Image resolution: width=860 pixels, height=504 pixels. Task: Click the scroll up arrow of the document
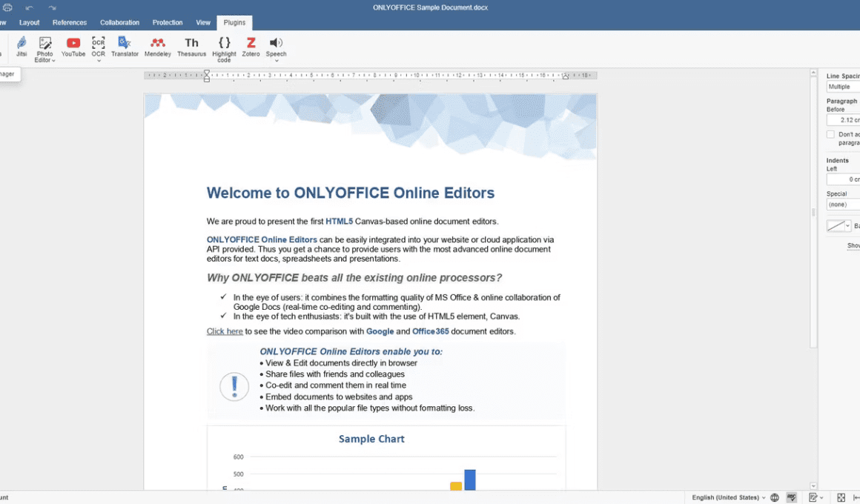tap(813, 73)
